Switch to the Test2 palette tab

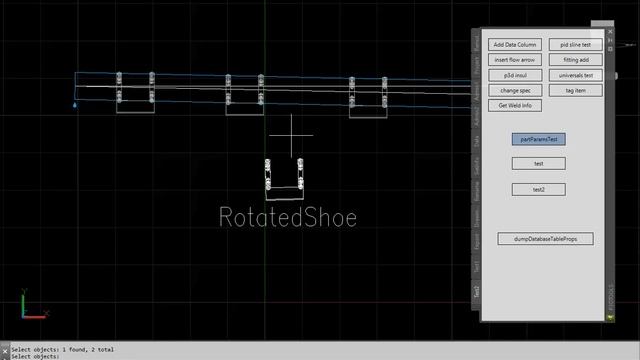(476, 292)
